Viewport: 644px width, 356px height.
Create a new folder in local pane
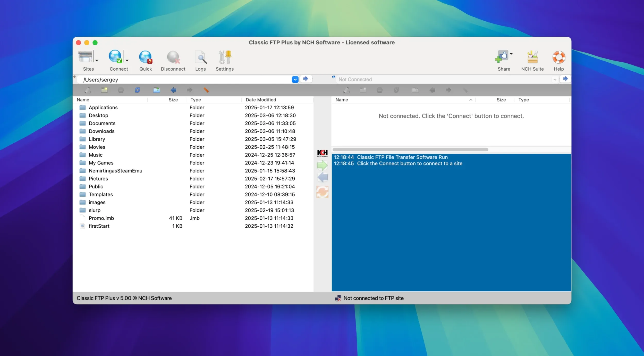tap(104, 90)
